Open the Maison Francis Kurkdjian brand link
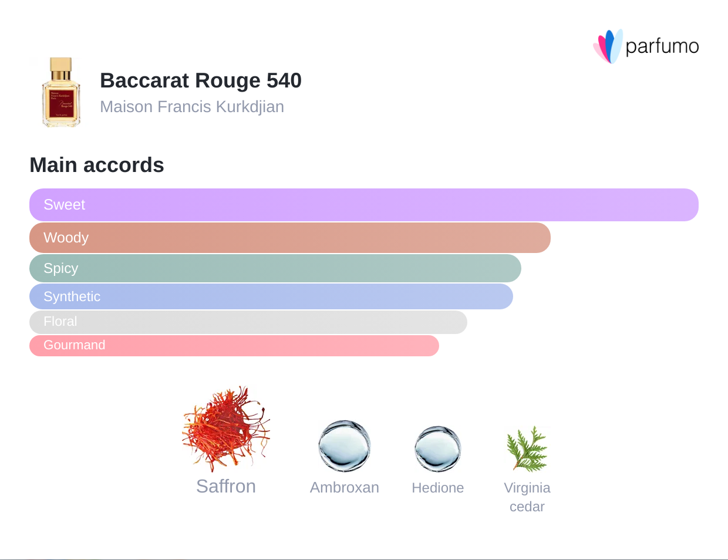 pyautogui.click(x=192, y=107)
